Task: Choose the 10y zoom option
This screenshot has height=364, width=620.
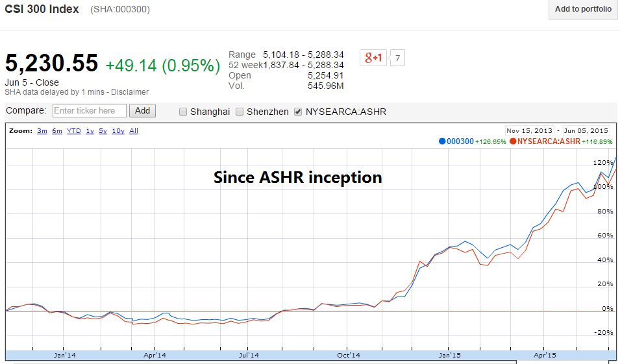Action: (118, 131)
